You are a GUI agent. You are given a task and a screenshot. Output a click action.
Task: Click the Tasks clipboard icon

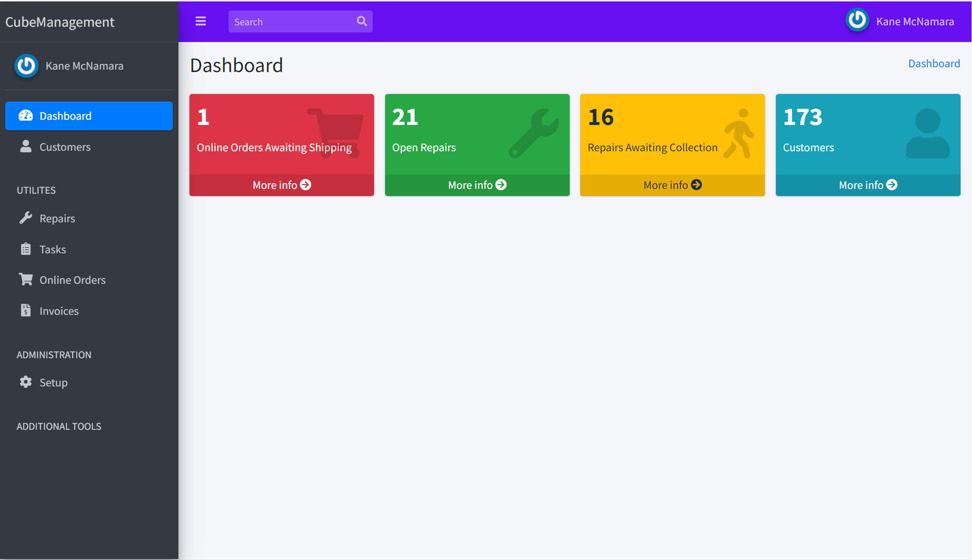pos(26,249)
